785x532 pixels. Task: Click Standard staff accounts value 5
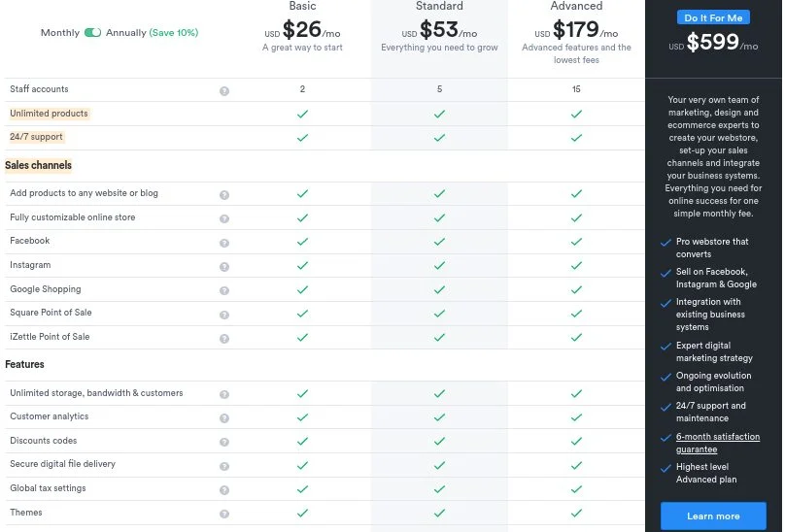click(x=439, y=89)
